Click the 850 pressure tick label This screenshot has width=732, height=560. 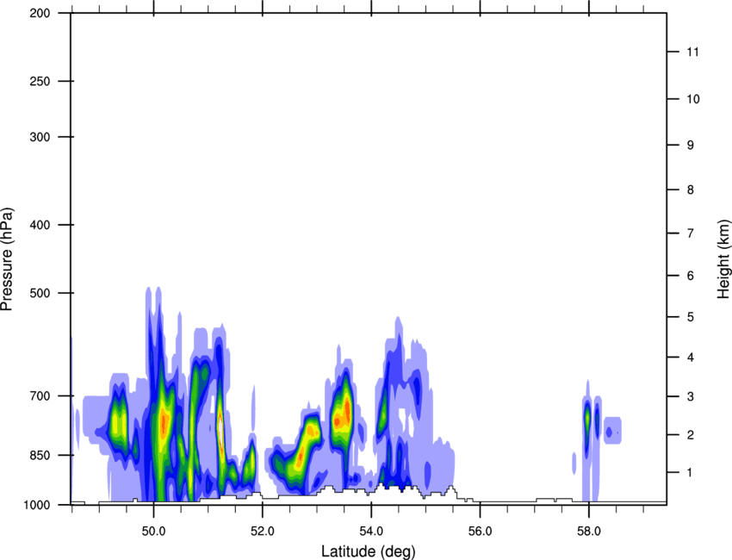tap(40, 455)
